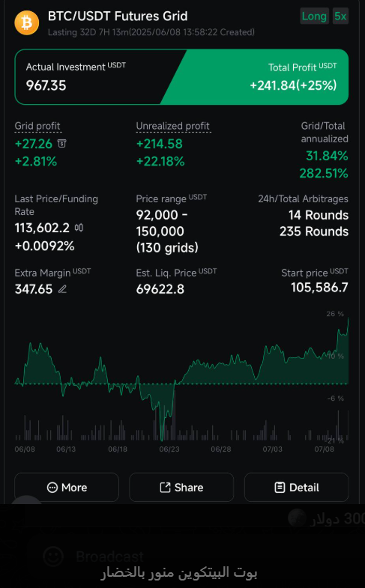This screenshot has height=588, width=365.
Task: Select the (130 grids) text
Action: coord(167,247)
